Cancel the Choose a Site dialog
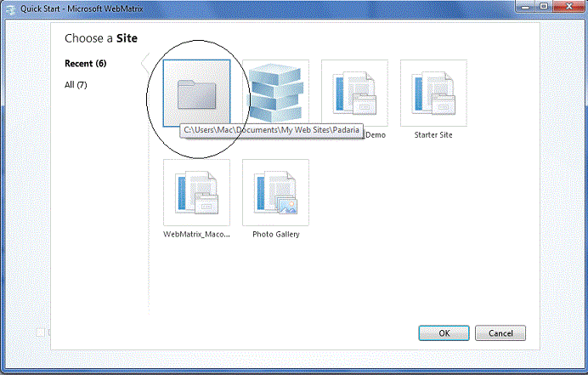Viewport: 588px width, 375px height. 500,333
